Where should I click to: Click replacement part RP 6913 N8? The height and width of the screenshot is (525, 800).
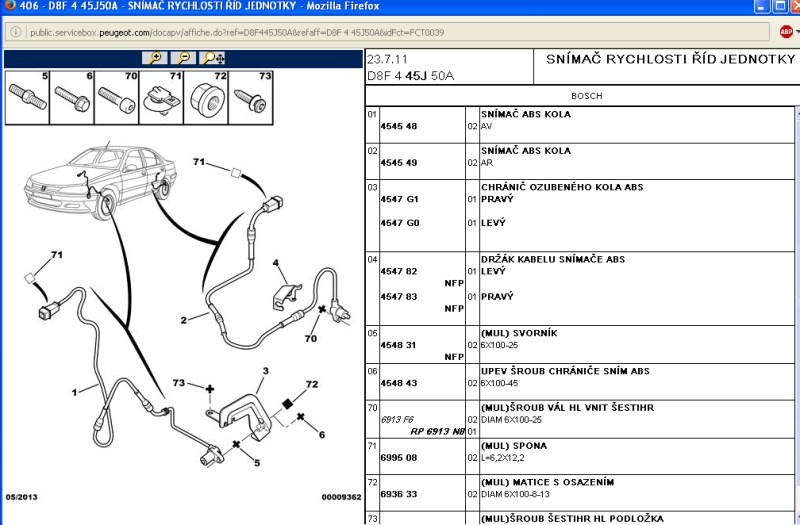click(437, 432)
